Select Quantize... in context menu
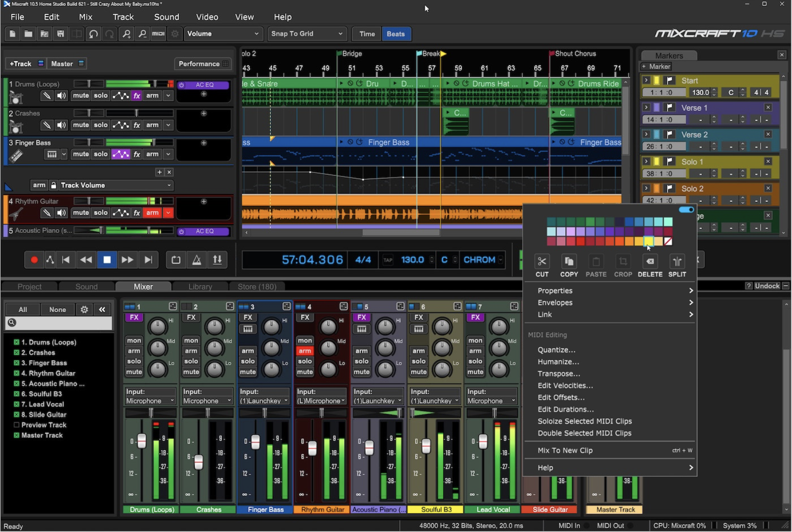Screen dimensions: 792x532 556,350
